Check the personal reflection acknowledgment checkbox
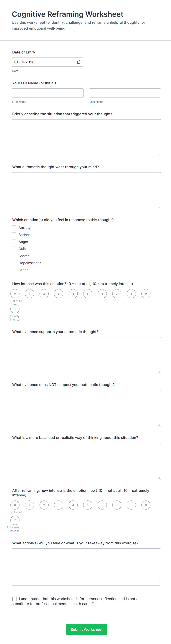171x644 pixels. click(x=15, y=598)
